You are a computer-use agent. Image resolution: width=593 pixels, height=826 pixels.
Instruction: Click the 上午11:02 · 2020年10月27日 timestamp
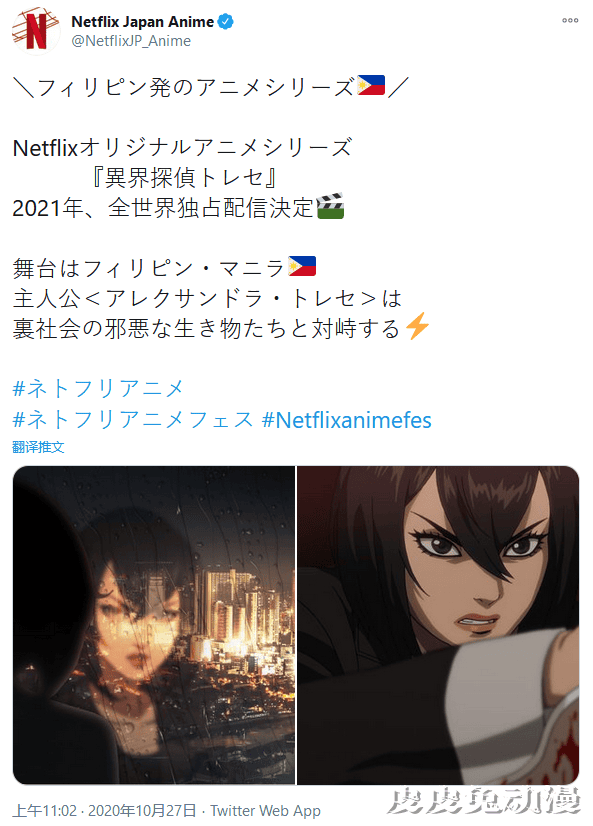coord(104,811)
